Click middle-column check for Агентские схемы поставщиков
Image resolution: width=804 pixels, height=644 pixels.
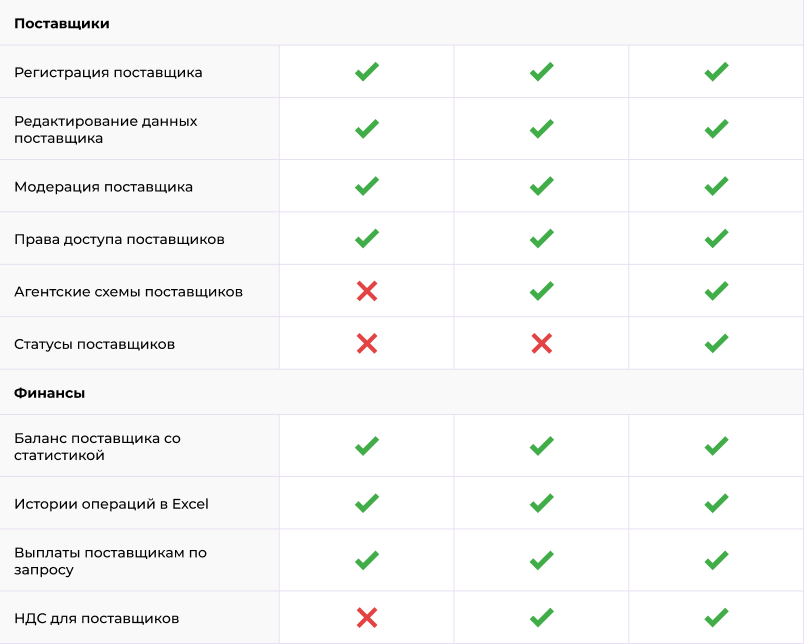(541, 291)
